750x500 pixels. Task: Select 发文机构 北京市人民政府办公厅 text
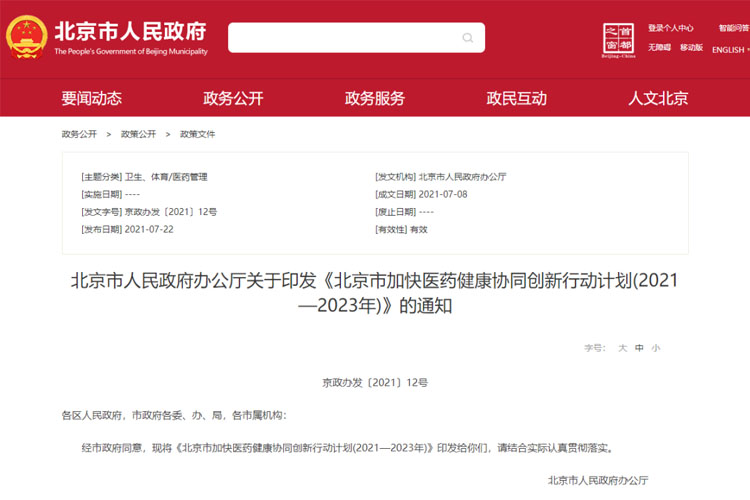point(441,177)
